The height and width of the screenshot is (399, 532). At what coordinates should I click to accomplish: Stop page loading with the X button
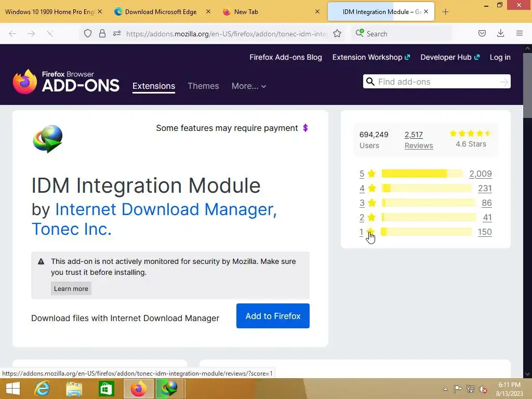pyautogui.click(x=50, y=34)
